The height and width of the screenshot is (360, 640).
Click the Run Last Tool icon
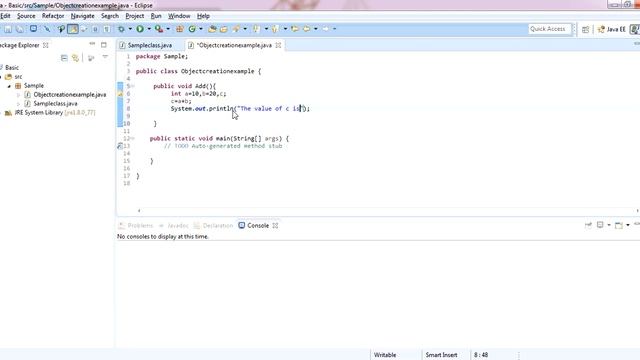tap(159, 29)
